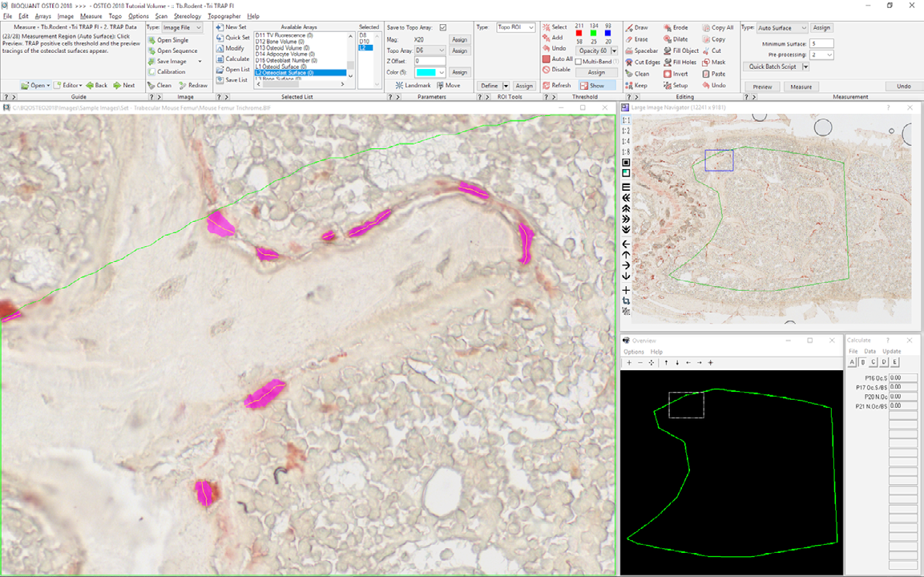Screen dimensions: 924x577
Task: Expand the Define button arrow
Action: (x=506, y=86)
